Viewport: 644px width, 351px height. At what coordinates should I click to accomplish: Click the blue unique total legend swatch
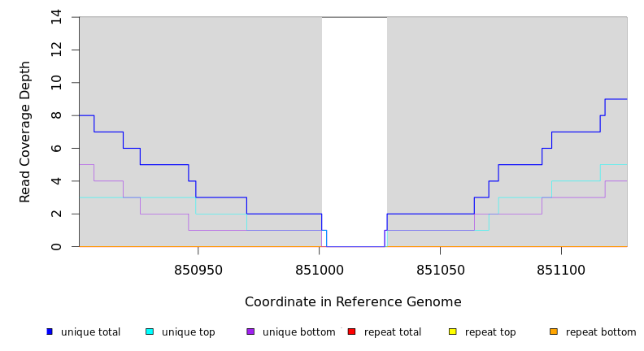pyautogui.click(x=50, y=331)
